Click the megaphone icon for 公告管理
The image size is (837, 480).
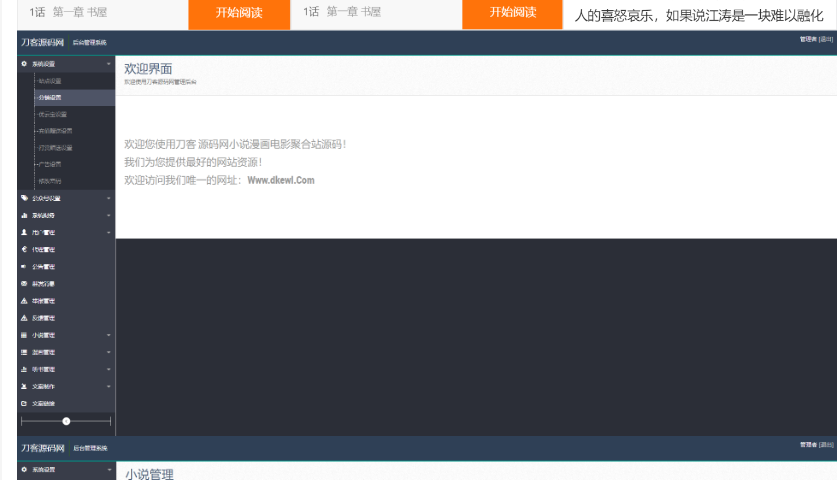(24, 266)
